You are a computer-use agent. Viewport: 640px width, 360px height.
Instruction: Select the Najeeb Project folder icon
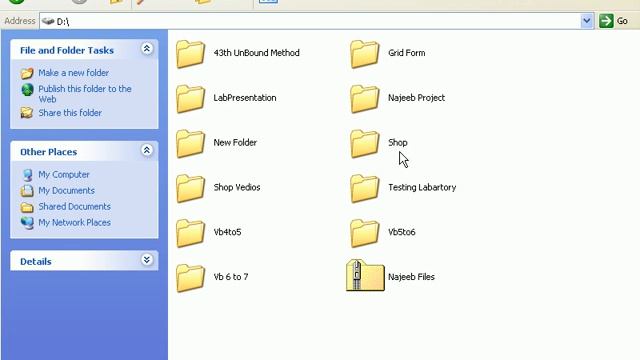point(364,98)
